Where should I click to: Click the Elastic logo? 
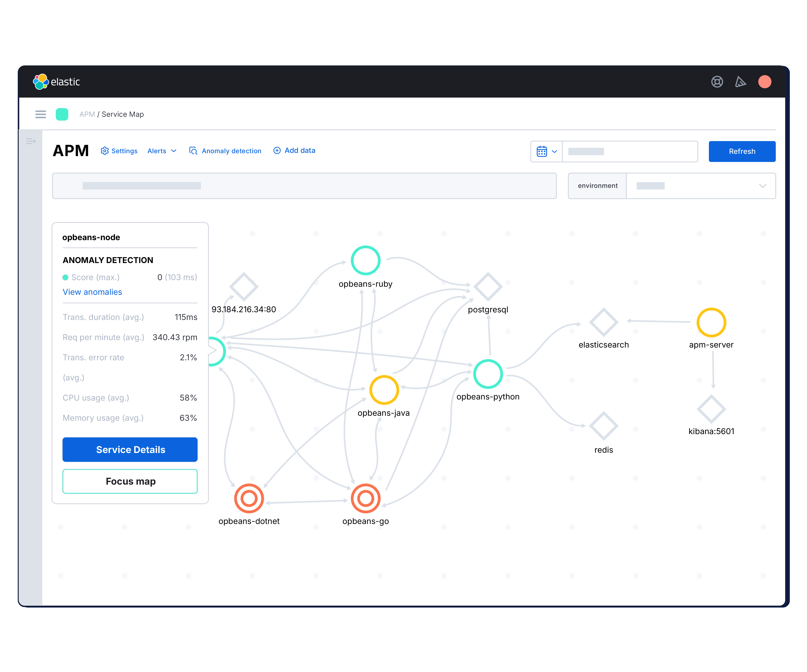[56, 82]
